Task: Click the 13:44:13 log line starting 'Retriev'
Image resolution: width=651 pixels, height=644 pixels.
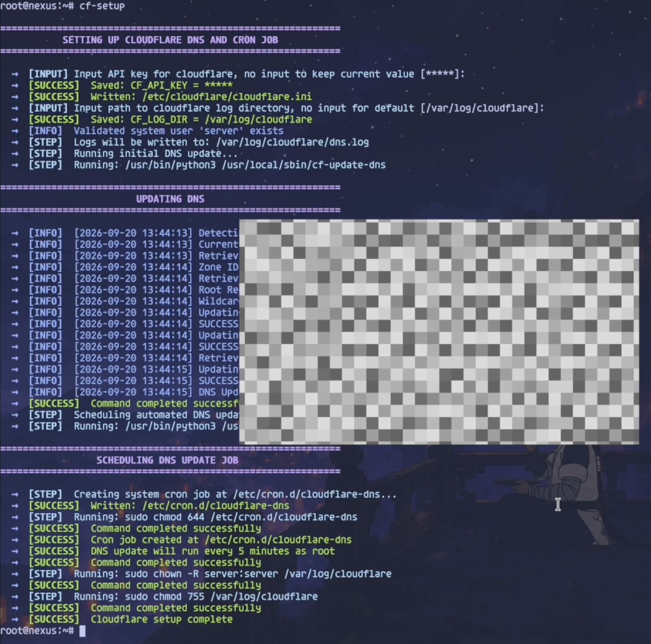Action: [x=125, y=256]
